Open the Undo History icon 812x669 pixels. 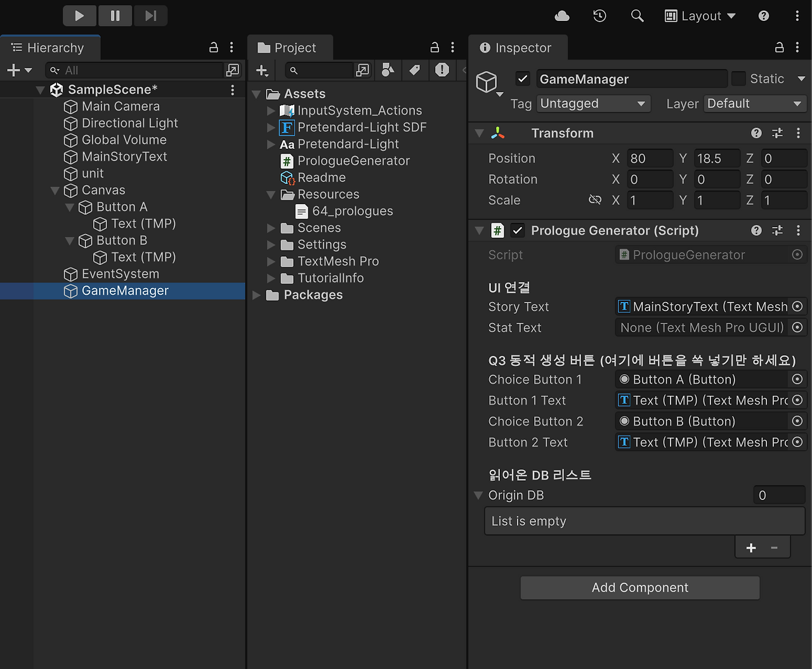[599, 15]
